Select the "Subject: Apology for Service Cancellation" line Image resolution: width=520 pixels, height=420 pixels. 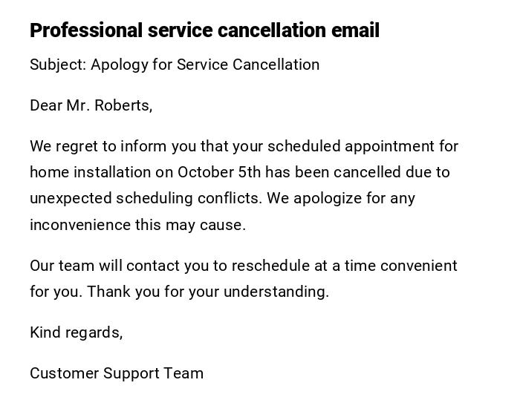pos(175,65)
